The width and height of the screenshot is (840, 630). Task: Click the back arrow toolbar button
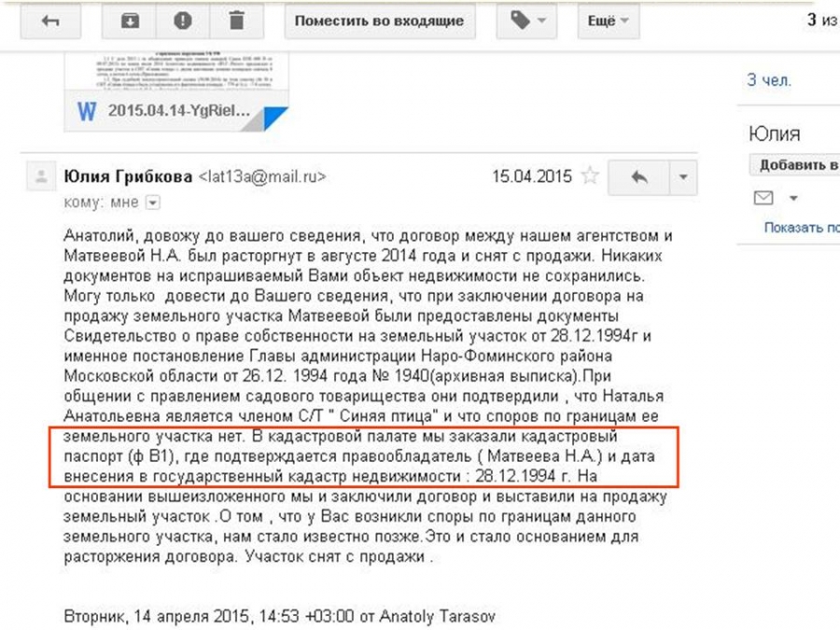(x=51, y=21)
